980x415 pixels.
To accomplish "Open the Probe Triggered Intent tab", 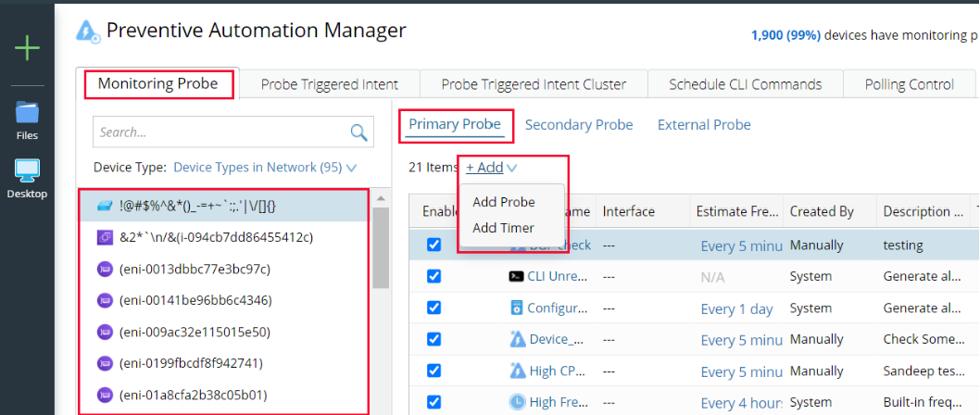I will [x=330, y=84].
